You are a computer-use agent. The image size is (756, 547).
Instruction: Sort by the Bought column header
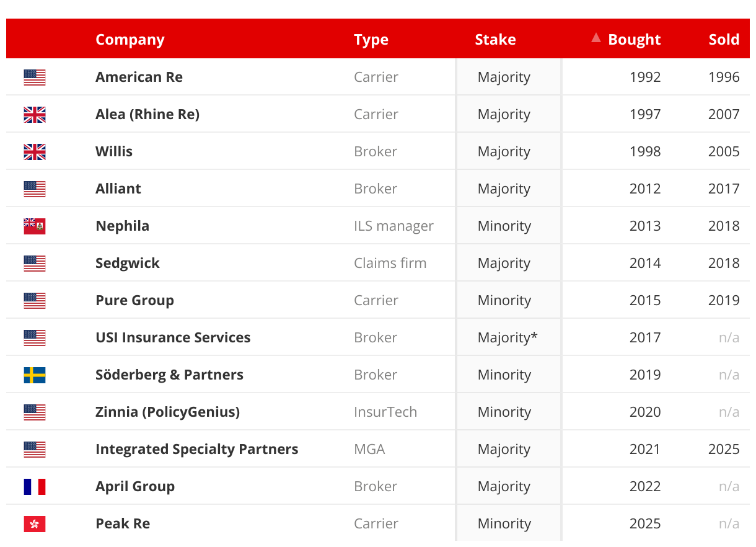pos(634,40)
